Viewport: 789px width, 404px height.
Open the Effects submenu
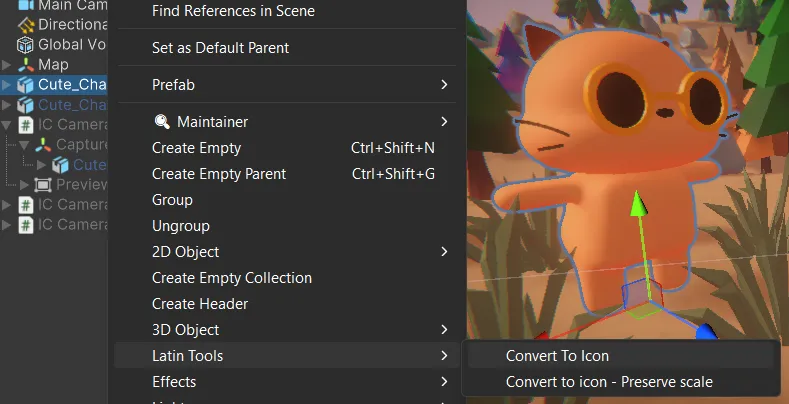click(x=286, y=382)
